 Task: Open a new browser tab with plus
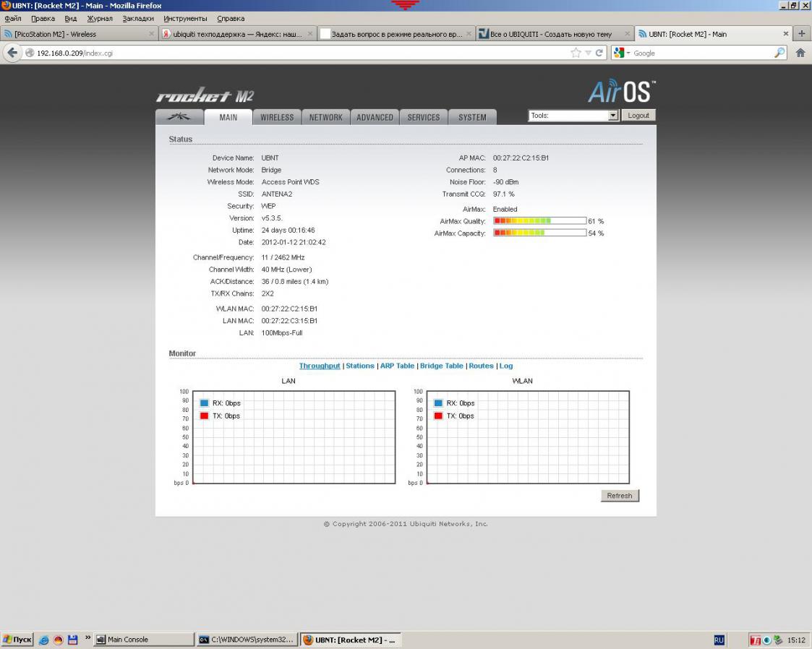pos(802,34)
